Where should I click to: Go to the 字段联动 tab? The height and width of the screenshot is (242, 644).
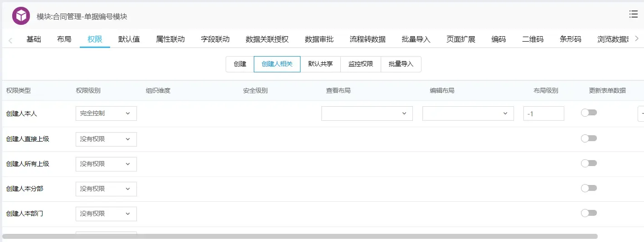(215, 39)
